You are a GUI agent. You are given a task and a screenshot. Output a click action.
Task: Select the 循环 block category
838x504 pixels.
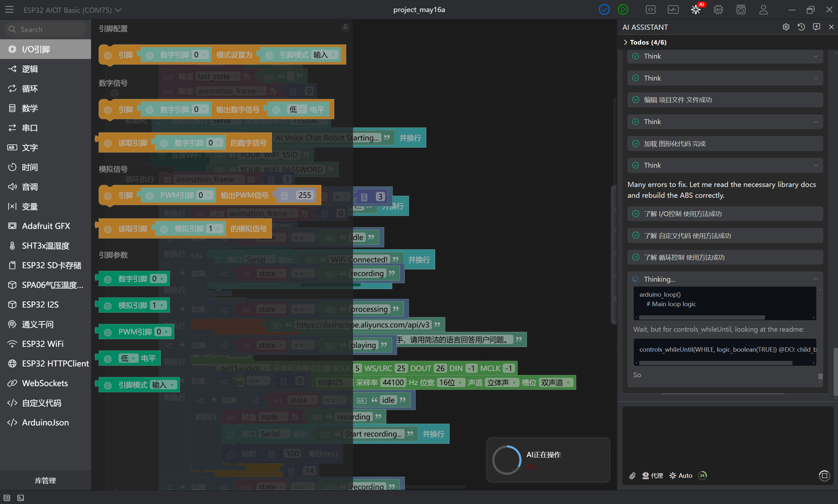(46, 89)
